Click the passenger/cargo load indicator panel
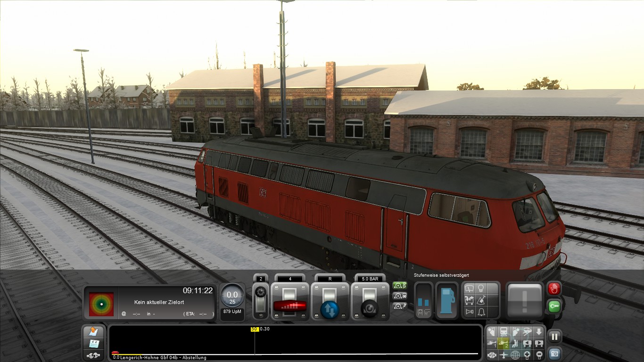Image resolution: width=644 pixels, height=362 pixels. pyautogui.click(x=423, y=300)
